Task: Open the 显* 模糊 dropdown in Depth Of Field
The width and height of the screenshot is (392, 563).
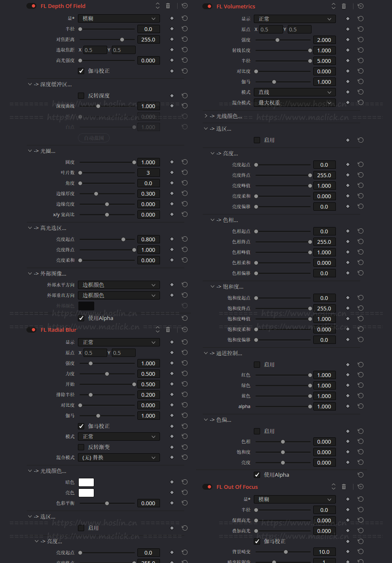Action: pos(119,18)
